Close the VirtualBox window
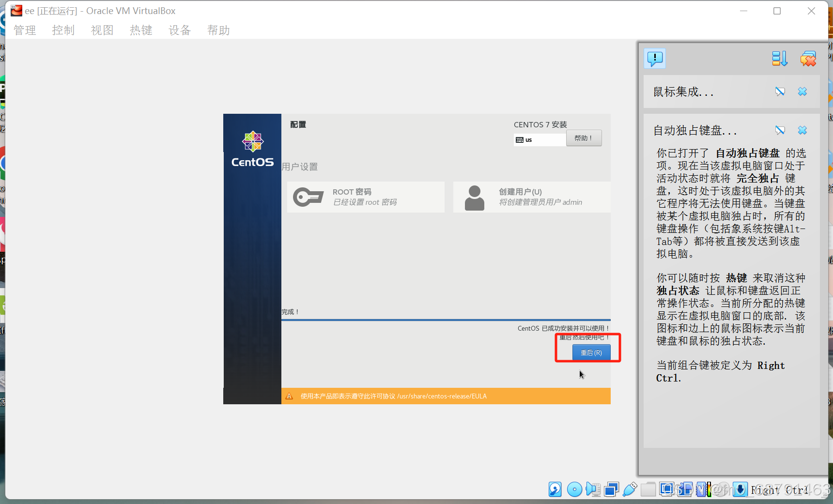The width and height of the screenshot is (833, 504). tap(811, 11)
